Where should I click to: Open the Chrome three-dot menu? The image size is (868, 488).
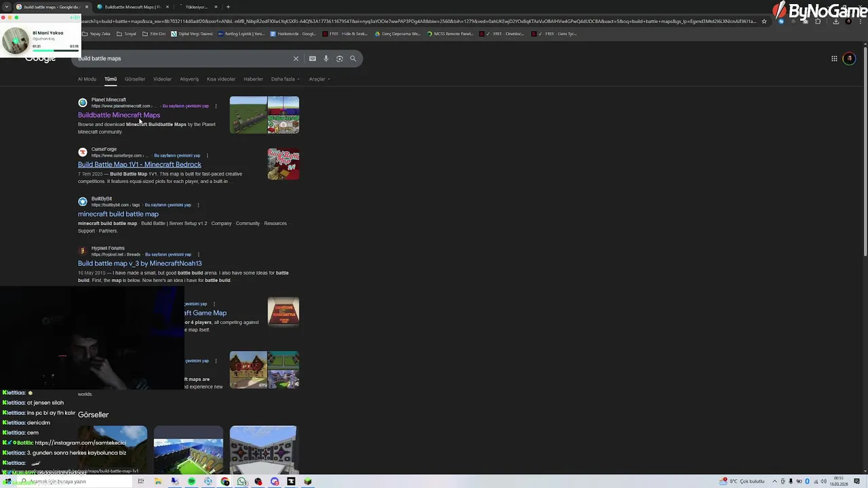[x=862, y=21]
